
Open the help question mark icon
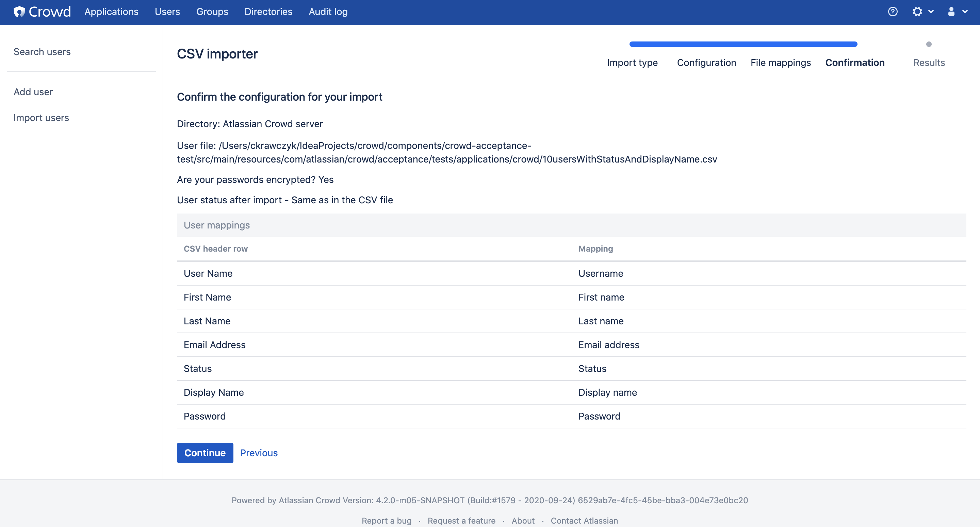(x=893, y=12)
